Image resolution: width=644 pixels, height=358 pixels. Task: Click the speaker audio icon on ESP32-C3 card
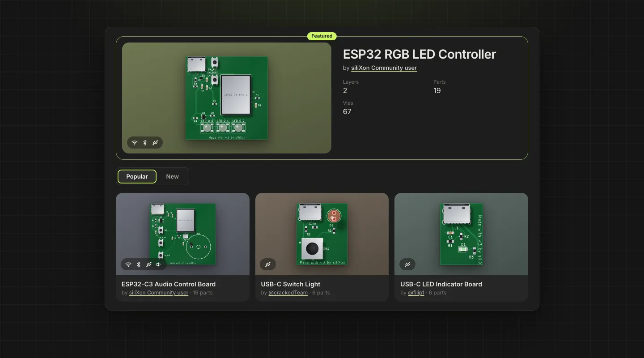coord(158,264)
